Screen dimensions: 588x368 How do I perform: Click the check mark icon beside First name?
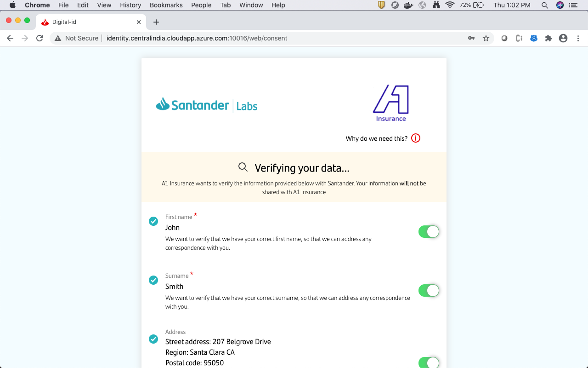(153, 221)
